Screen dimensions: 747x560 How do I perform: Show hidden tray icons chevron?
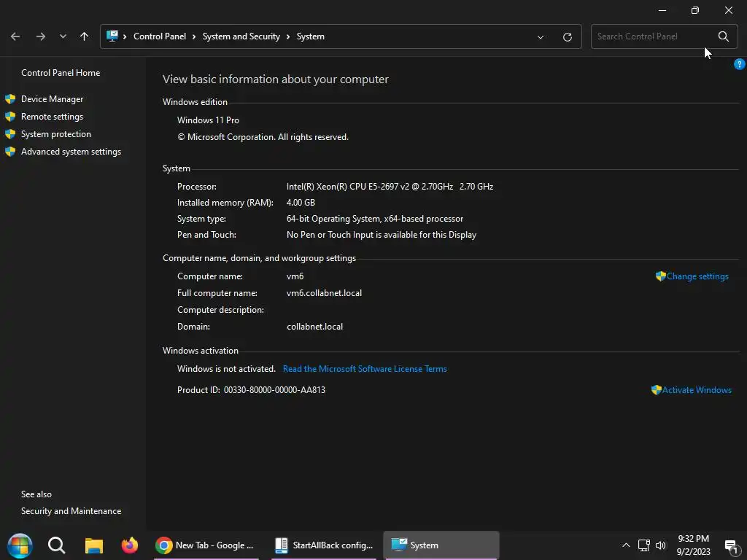coord(626,545)
